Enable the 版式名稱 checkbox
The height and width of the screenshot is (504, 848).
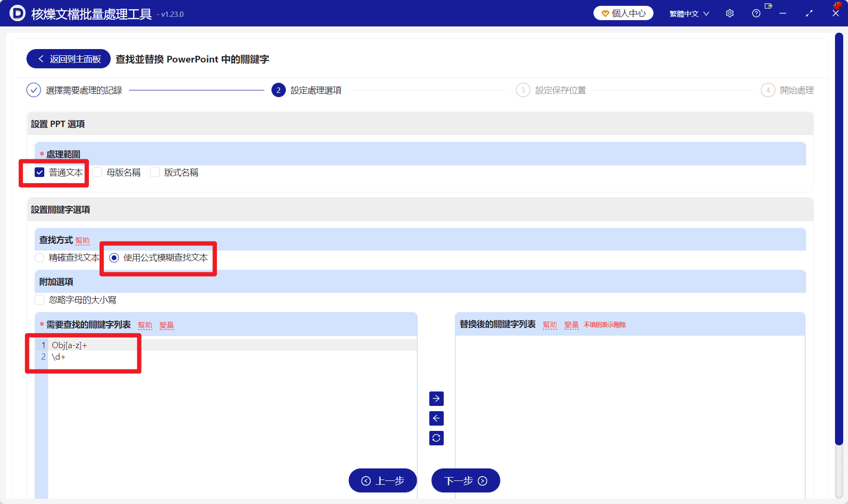point(155,172)
